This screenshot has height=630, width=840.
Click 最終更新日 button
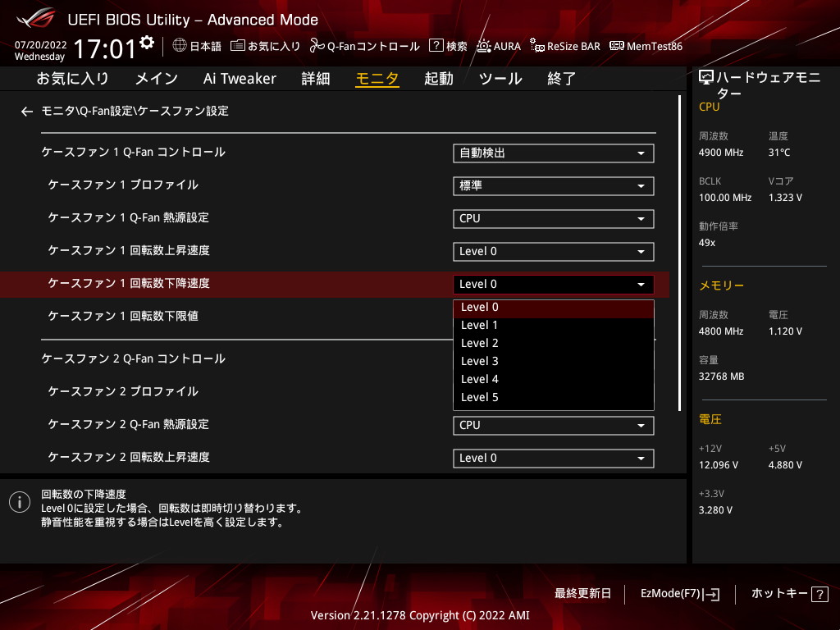coord(582,594)
